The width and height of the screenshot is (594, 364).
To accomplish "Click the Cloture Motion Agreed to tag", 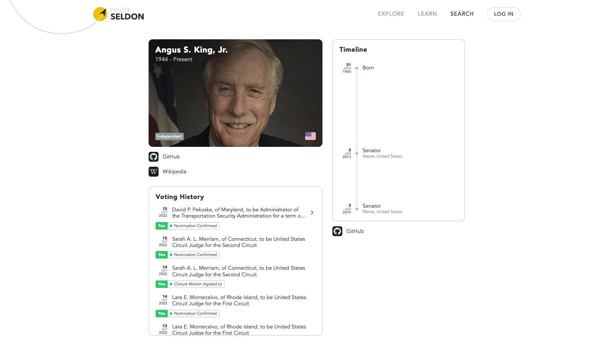I will point(196,284).
